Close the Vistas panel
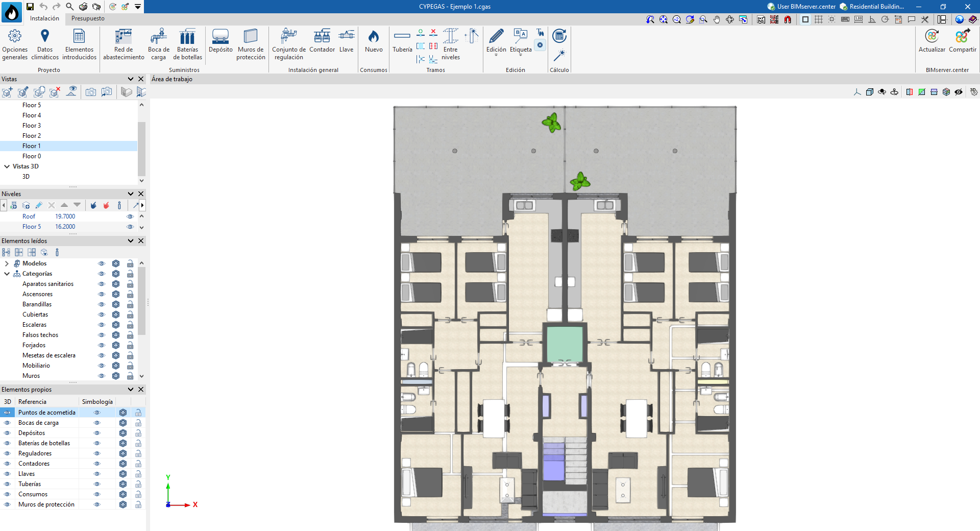Image resolution: width=980 pixels, height=531 pixels. click(x=141, y=79)
